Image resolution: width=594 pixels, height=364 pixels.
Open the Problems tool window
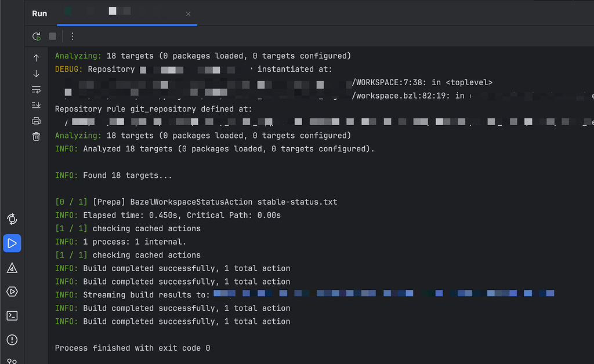[x=12, y=340]
